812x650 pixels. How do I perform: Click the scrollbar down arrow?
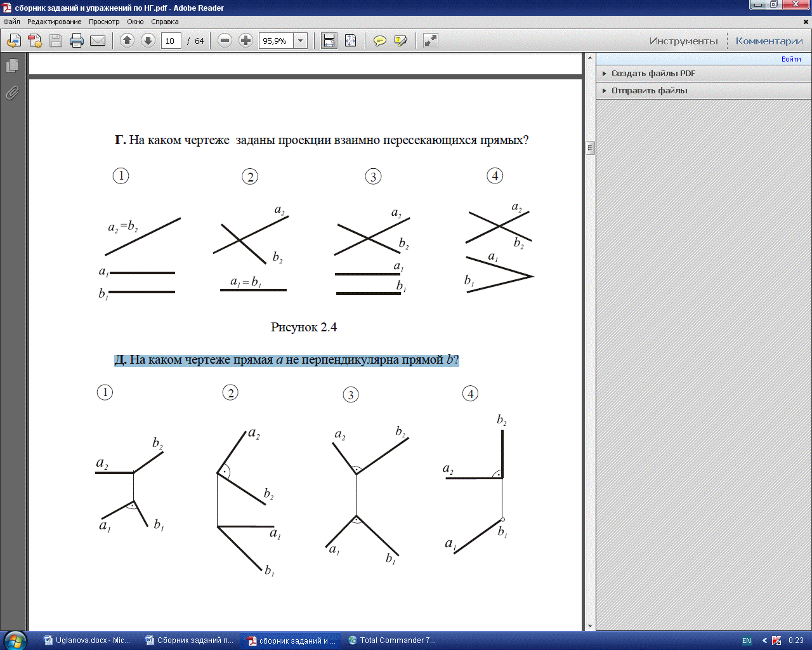590,626
